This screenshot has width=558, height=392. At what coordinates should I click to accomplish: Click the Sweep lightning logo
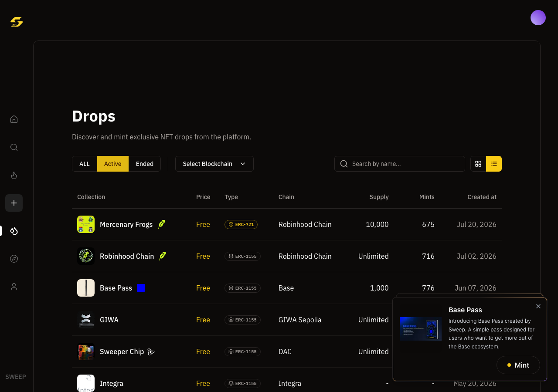[17, 22]
